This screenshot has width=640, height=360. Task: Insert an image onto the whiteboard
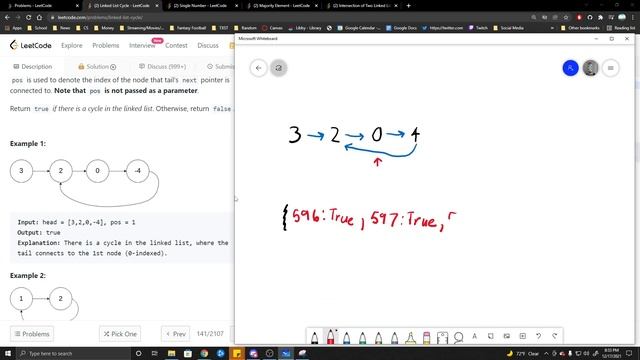507,336
